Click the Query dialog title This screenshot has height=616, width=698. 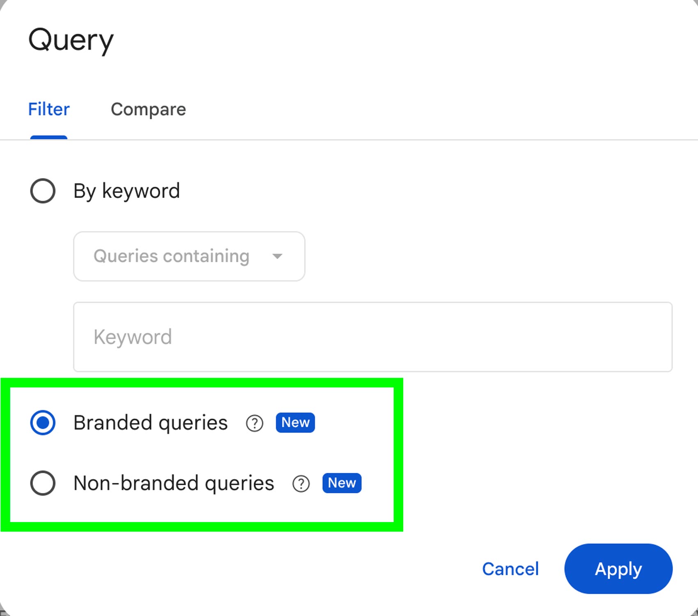71,41
